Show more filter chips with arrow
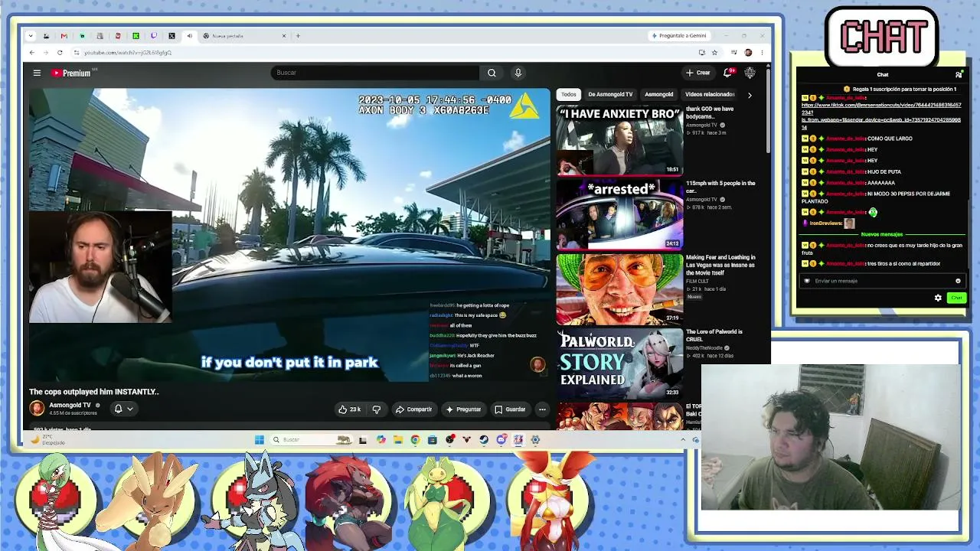980x551 pixels. 750,95
